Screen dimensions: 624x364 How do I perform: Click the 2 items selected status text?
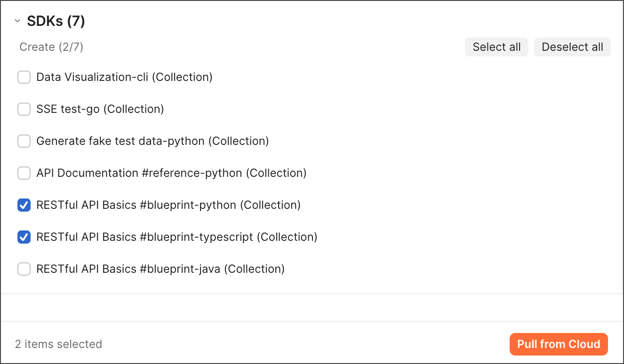[58, 344]
